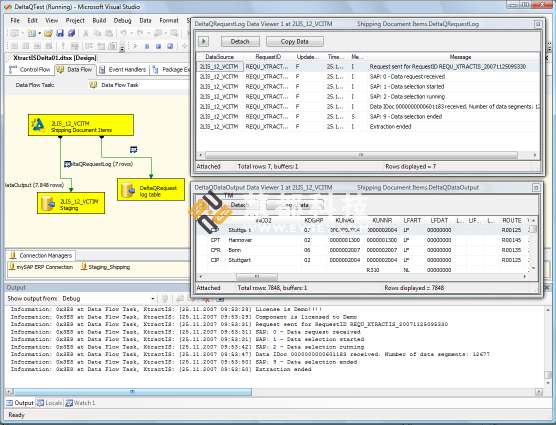
Task: Select the 'SAP: 9 - Data selection ended' row
Action: [368, 117]
